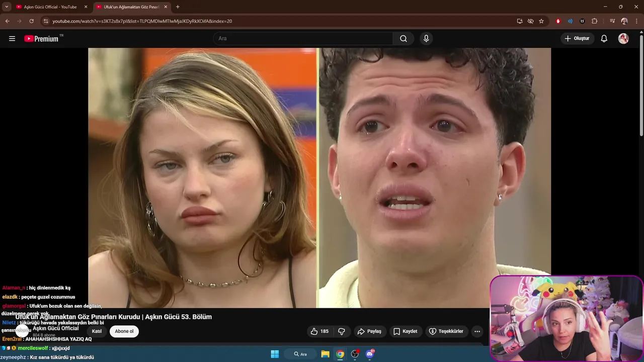Click the streamer webcam overlay
This screenshot has height=362, width=644.
566,318
